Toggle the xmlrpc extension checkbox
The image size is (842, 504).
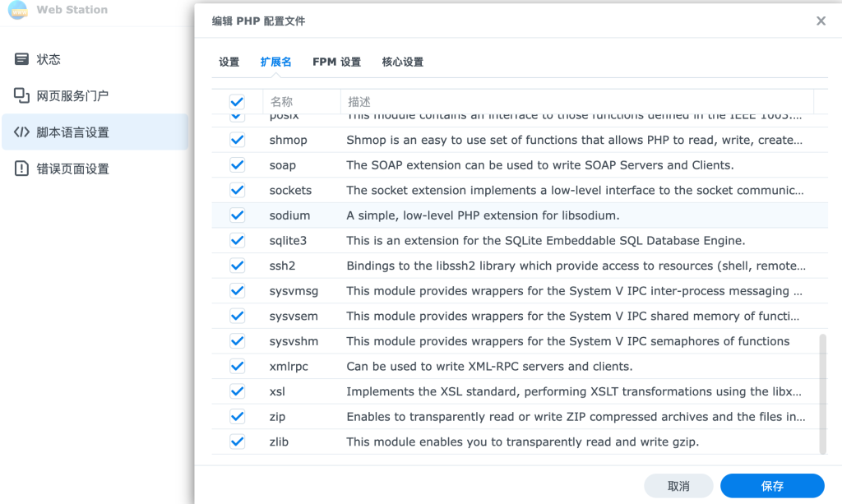237,366
